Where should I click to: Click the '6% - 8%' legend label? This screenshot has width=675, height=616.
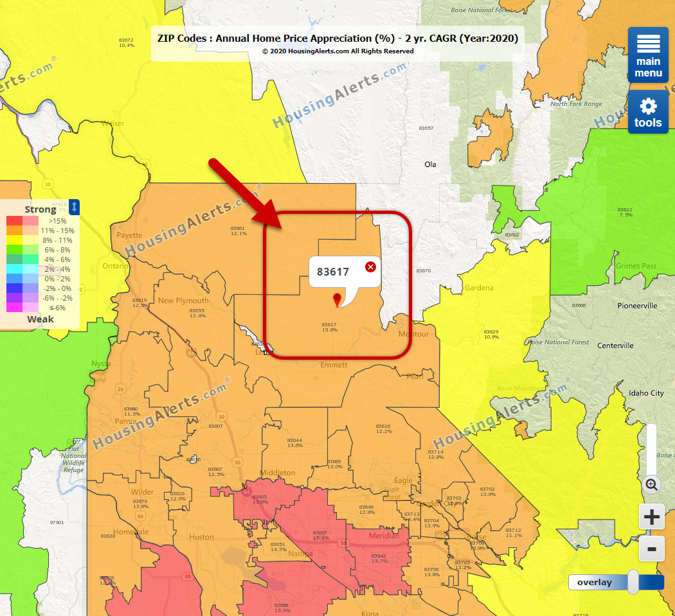57,250
